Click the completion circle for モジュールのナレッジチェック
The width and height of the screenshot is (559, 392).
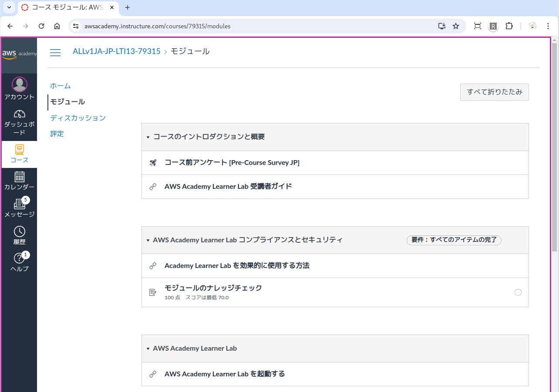tap(518, 292)
